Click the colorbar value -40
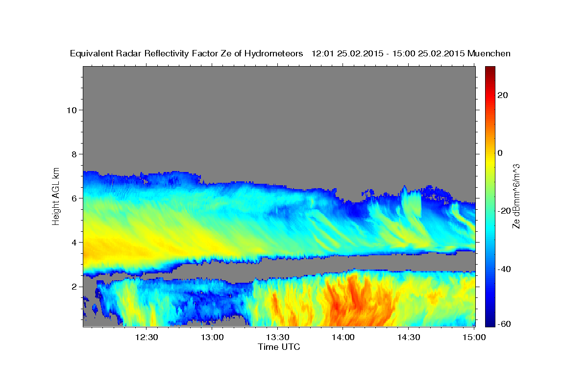 tap(504, 269)
